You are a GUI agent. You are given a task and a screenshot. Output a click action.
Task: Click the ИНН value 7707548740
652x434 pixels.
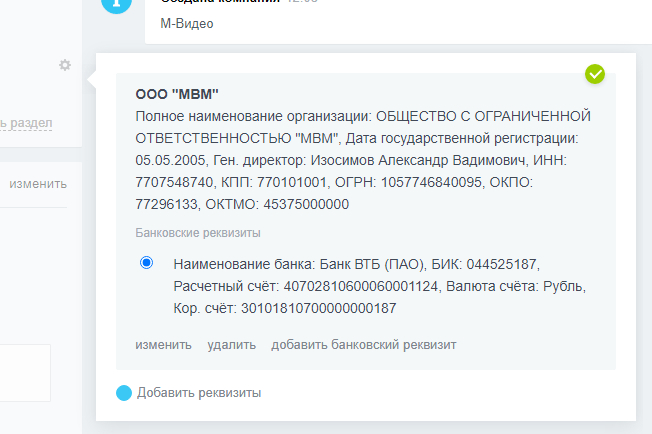pyautogui.click(x=174, y=182)
